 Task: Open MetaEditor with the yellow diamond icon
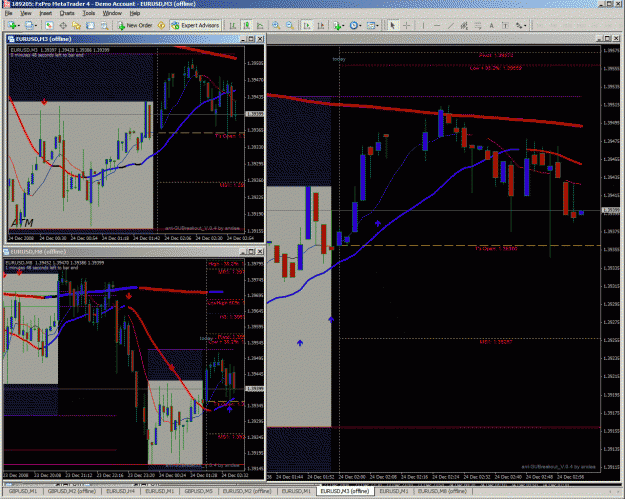tap(161, 26)
